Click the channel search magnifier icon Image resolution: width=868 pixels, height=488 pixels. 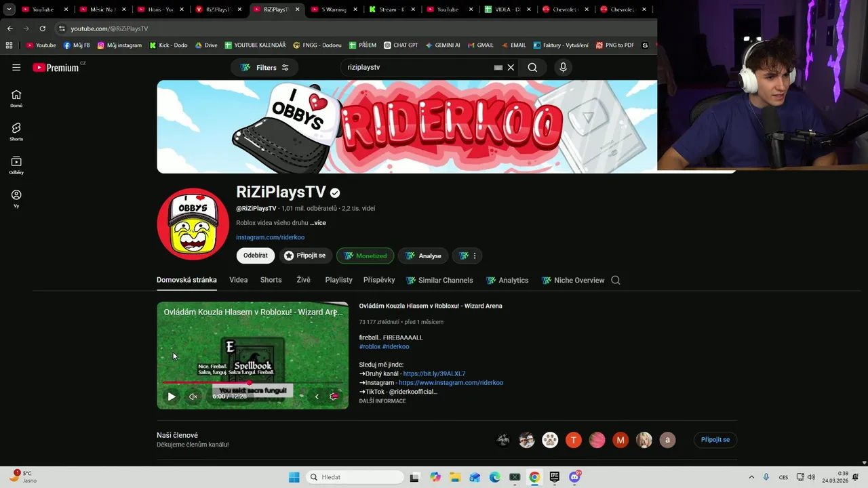(616, 280)
